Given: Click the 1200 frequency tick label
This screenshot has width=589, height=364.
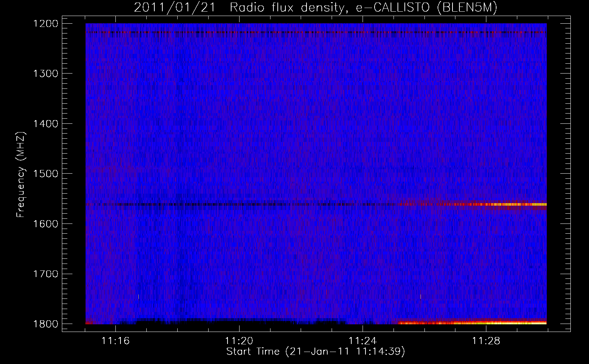Looking at the screenshot, I should tap(46, 24).
